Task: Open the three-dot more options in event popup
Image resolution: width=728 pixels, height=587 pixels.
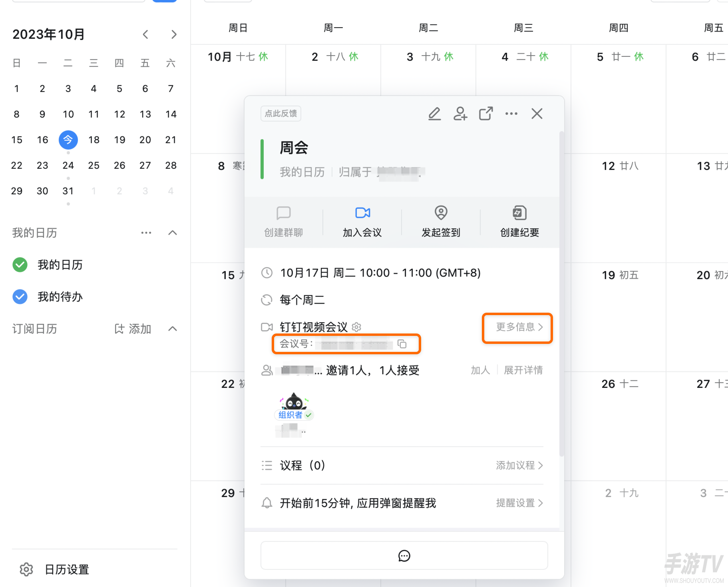Action: tap(511, 114)
